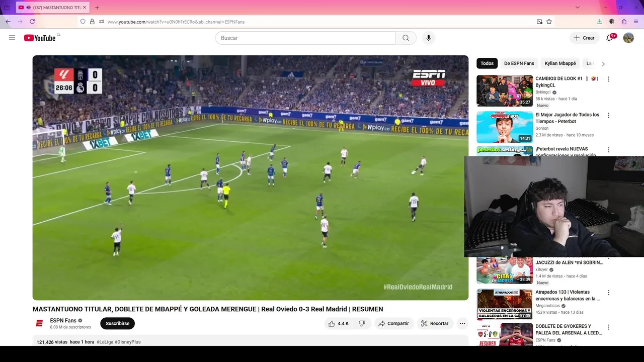
Task: Open YouTube notifications bell
Action: coord(609,38)
